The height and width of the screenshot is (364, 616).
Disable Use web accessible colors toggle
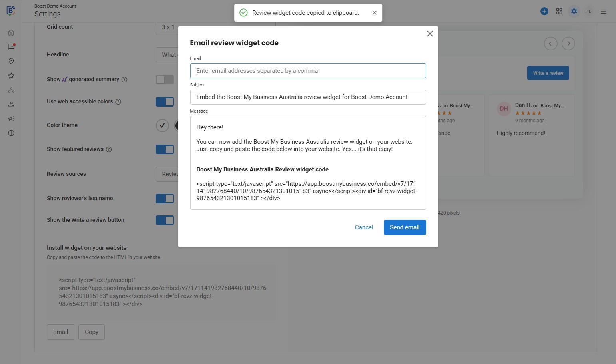coord(165,102)
